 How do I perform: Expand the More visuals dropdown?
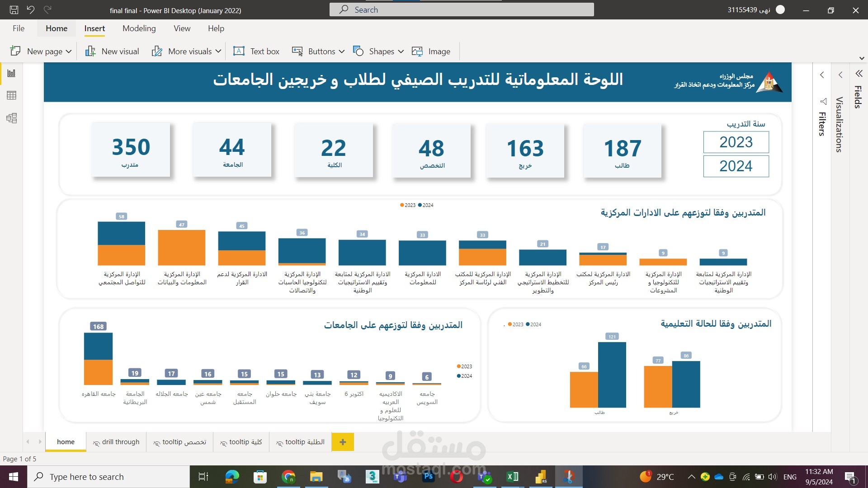tap(219, 52)
